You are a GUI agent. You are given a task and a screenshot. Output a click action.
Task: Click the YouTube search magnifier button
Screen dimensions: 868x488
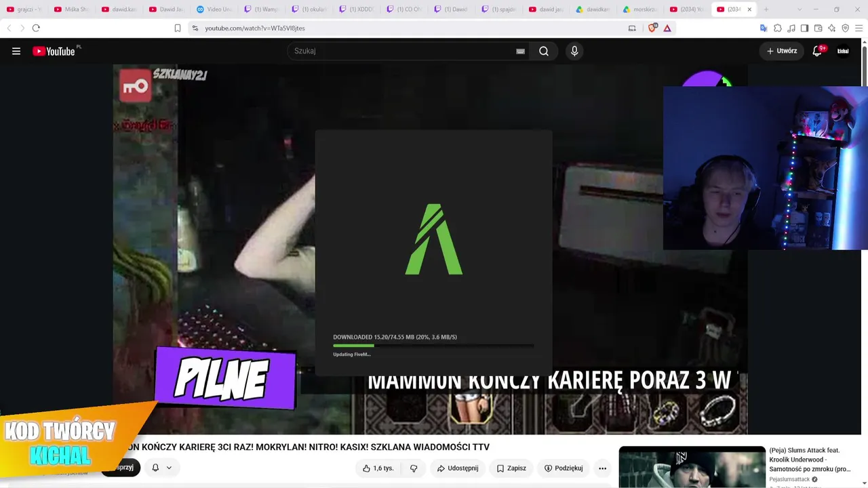click(544, 51)
